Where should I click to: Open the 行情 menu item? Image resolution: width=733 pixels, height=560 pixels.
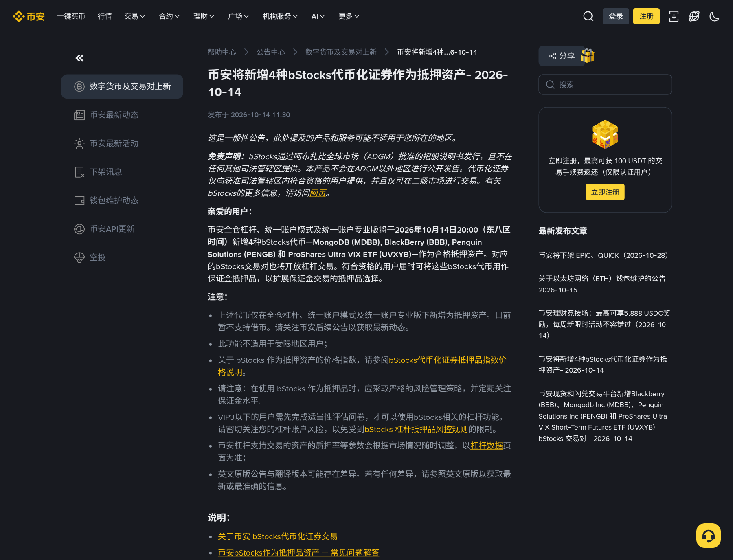click(105, 16)
